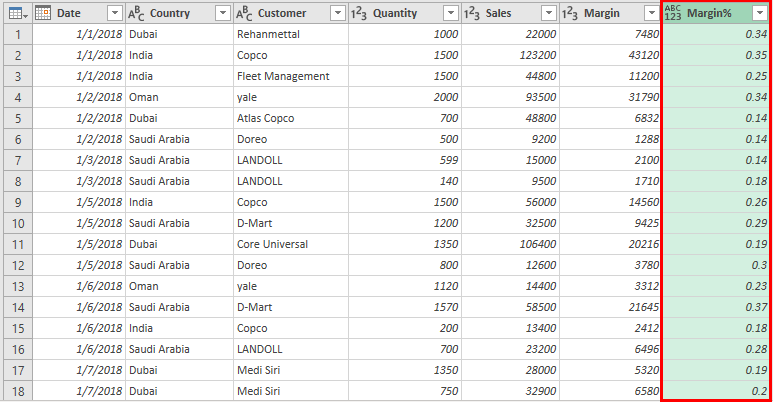Click the Date column type icon
The image size is (773, 402).
pyautogui.click(x=43, y=13)
